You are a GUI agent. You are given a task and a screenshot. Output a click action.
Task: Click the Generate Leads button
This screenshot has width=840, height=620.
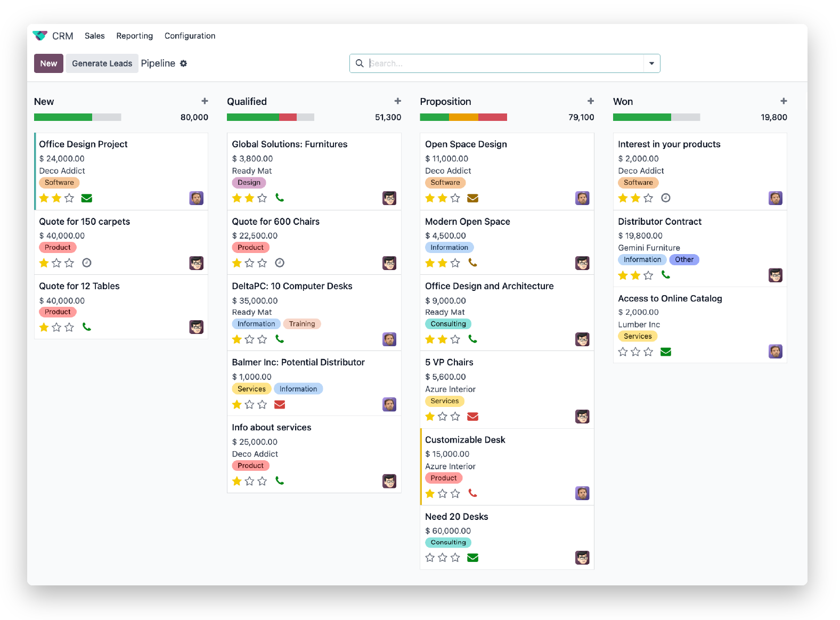click(x=102, y=63)
